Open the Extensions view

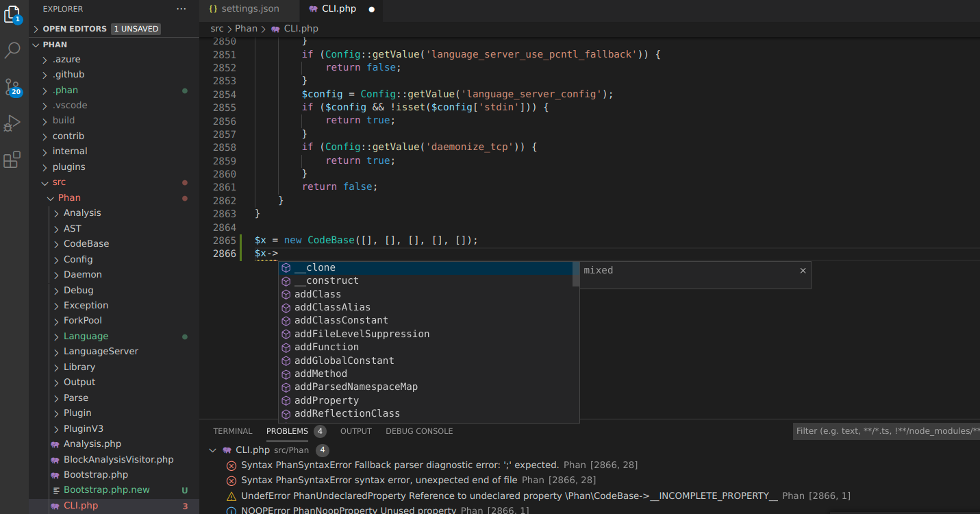14,160
